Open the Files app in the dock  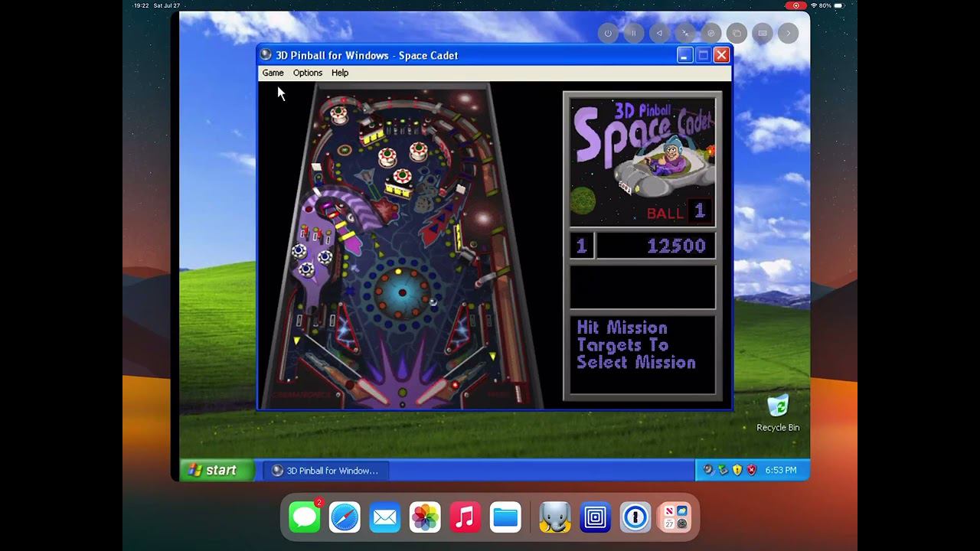[x=505, y=517]
